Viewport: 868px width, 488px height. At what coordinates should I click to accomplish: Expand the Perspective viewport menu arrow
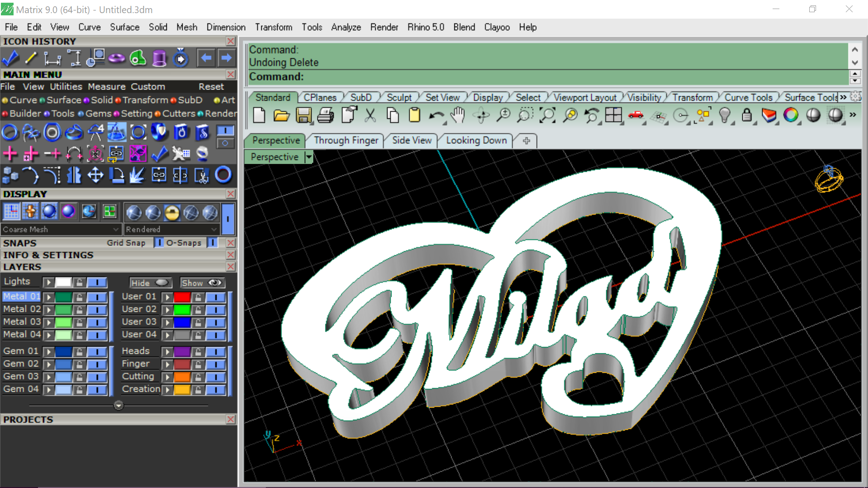309,157
